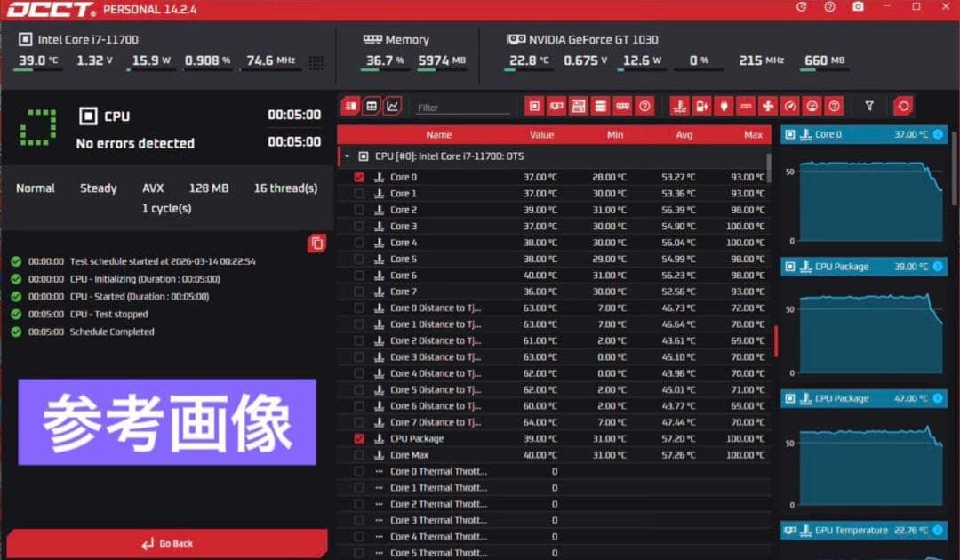Switch to graph-only monitoring view

(x=393, y=107)
